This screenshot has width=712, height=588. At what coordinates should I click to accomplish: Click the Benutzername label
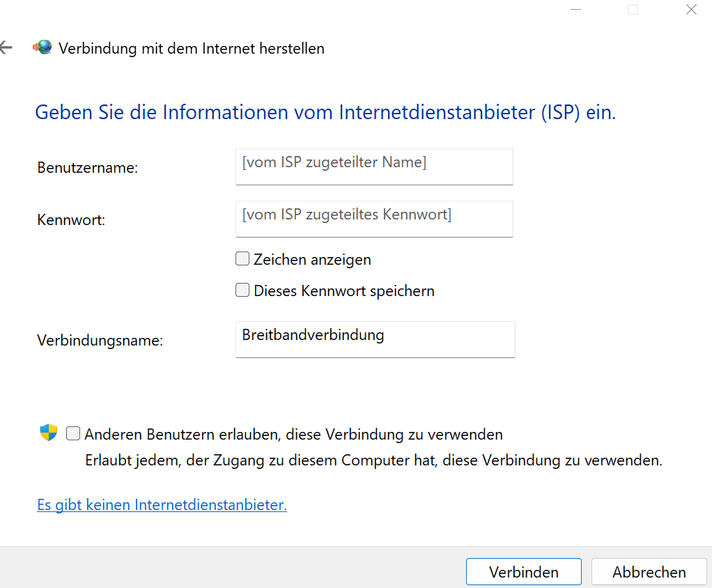point(88,167)
